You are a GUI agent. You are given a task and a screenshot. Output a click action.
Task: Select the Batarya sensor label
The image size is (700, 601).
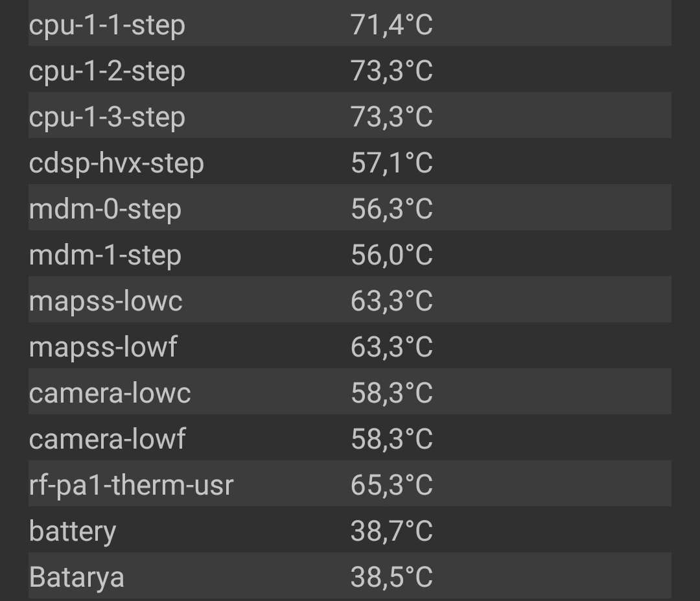click(76, 578)
